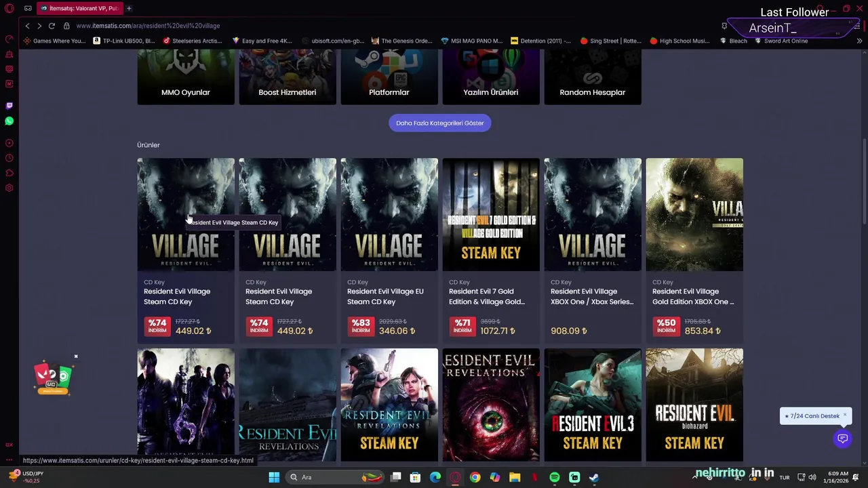Open the High School Musi... bookmark
The height and width of the screenshot is (488, 868).
680,41
